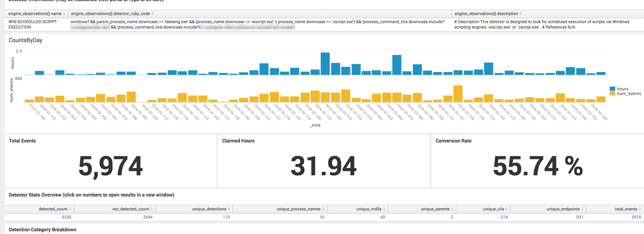Image resolution: width=644 pixels, height=234 pixels.
Task: Sort unique_process_names with its arrow icon
Action: click(x=323, y=209)
